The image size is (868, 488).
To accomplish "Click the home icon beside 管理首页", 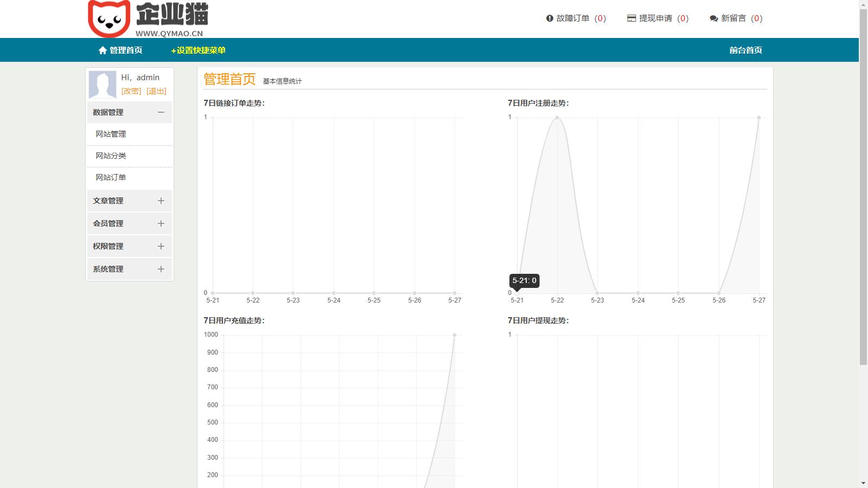I will pyautogui.click(x=103, y=50).
